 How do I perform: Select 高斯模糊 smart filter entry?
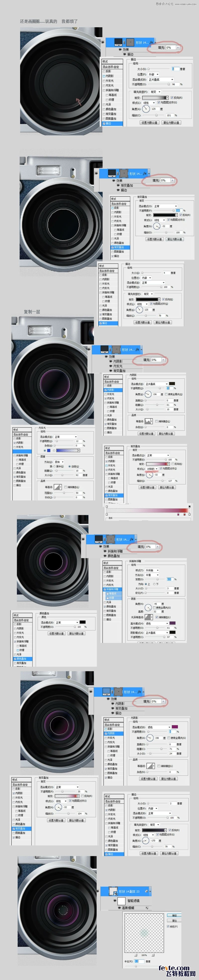[x=128, y=908]
